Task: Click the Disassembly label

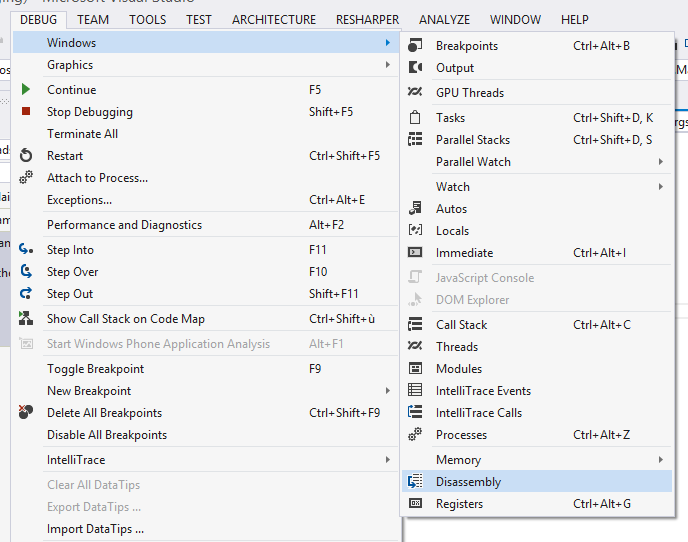Action: click(x=469, y=482)
